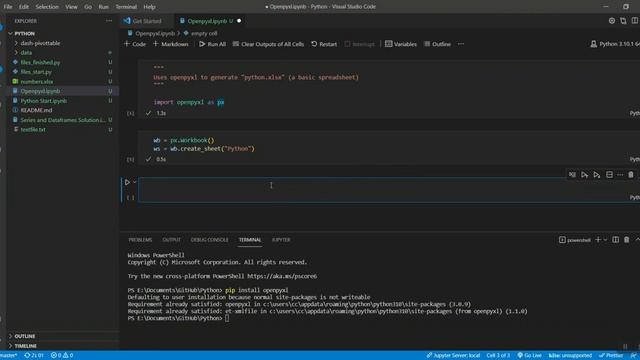Open run options chevron beside cell play button
Image resolution: width=640 pixels, height=360 pixels.
click(x=134, y=182)
